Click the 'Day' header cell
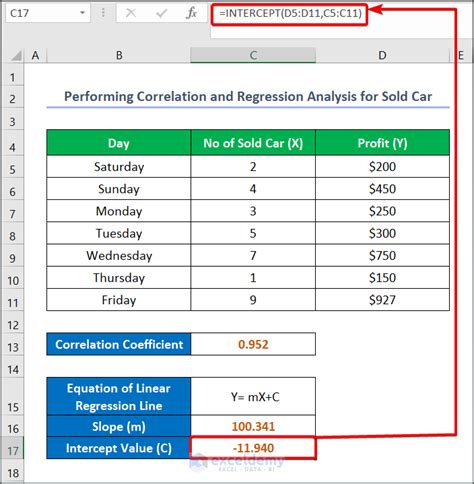 click(119, 143)
